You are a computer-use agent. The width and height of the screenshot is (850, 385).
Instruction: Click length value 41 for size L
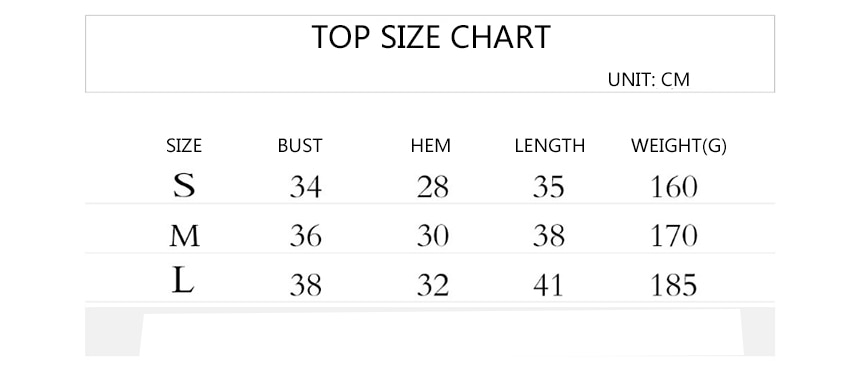click(548, 285)
